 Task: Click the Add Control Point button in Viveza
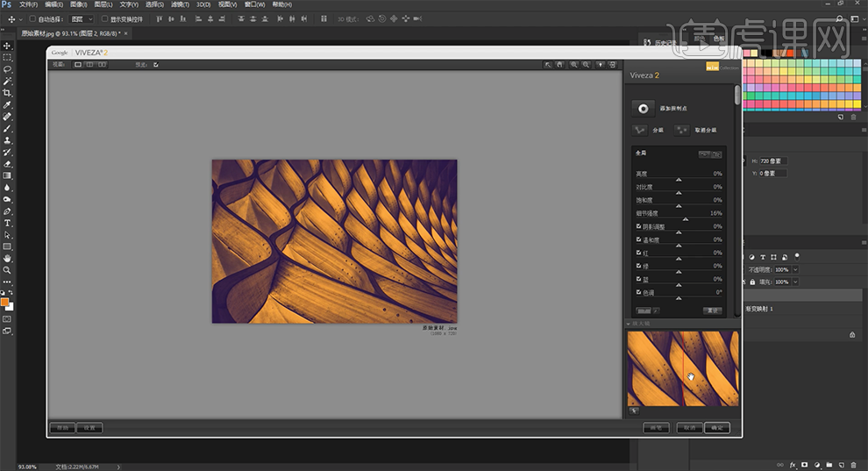coord(644,108)
